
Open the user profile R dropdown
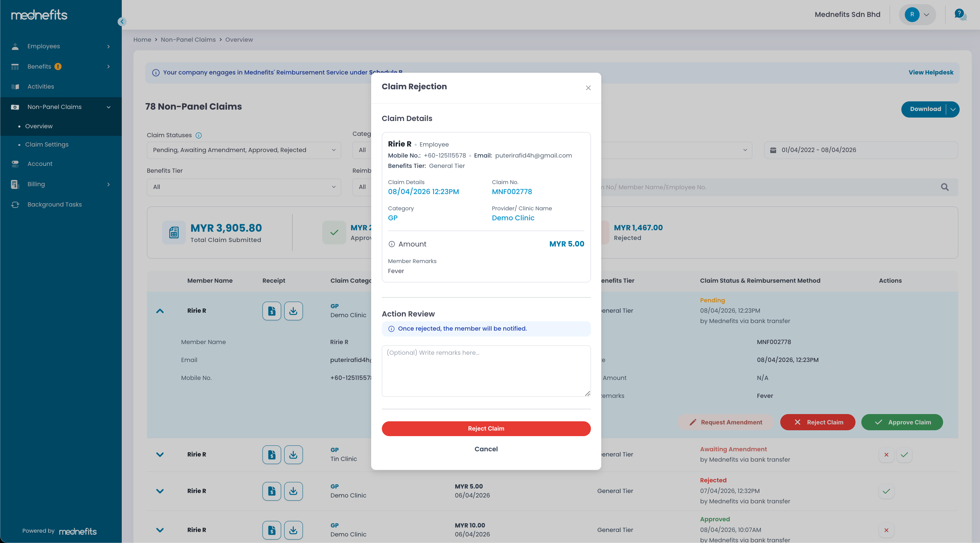click(917, 14)
